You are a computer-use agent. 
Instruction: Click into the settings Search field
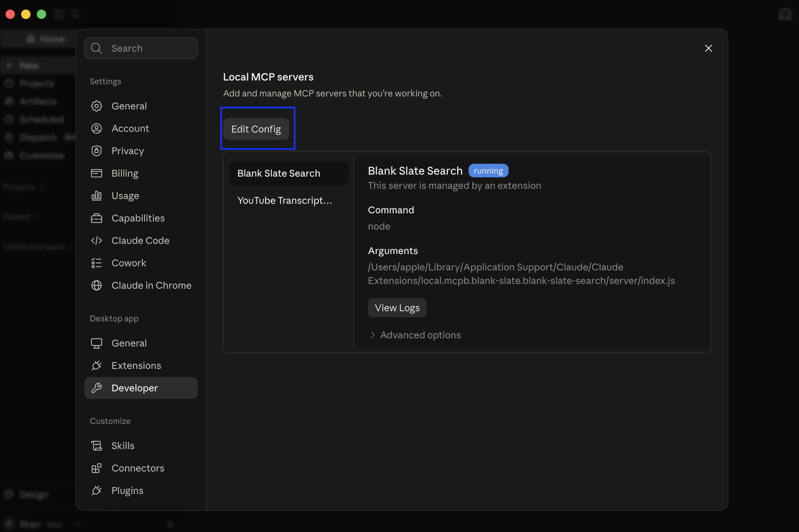click(x=141, y=48)
